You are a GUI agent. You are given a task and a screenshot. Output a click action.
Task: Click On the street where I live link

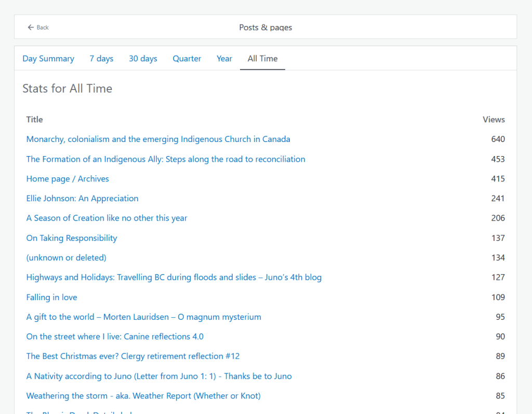(x=115, y=337)
